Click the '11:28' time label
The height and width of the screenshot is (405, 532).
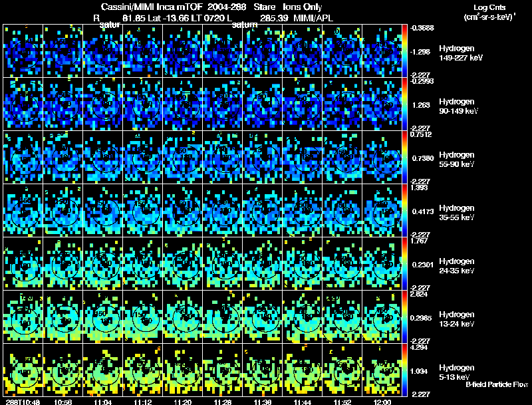tap(223, 402)
